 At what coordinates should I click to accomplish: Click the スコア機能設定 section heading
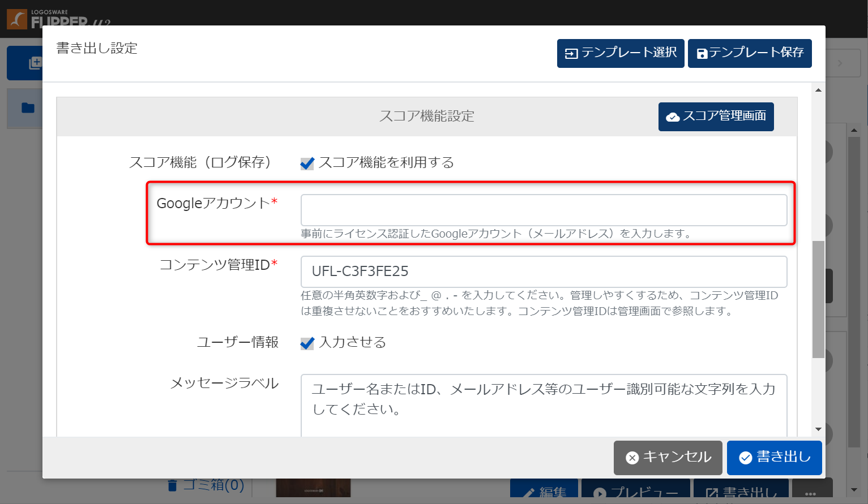coord(427,116)
